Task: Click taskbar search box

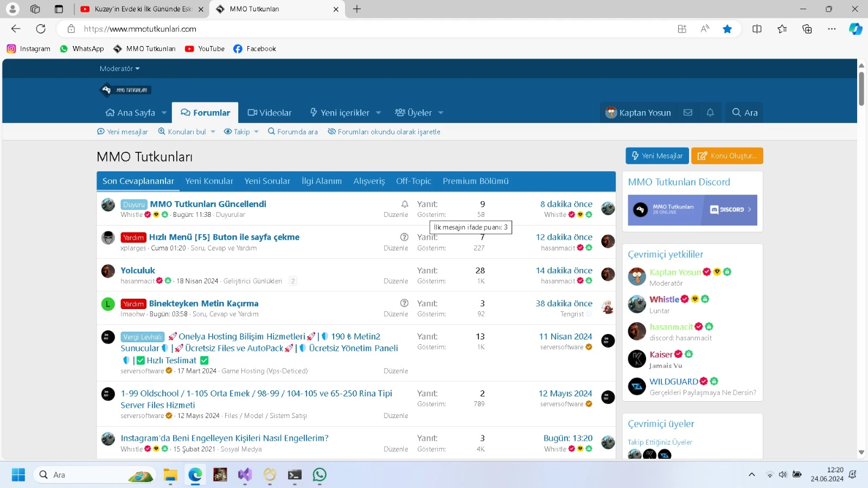Action: [95, 475]
